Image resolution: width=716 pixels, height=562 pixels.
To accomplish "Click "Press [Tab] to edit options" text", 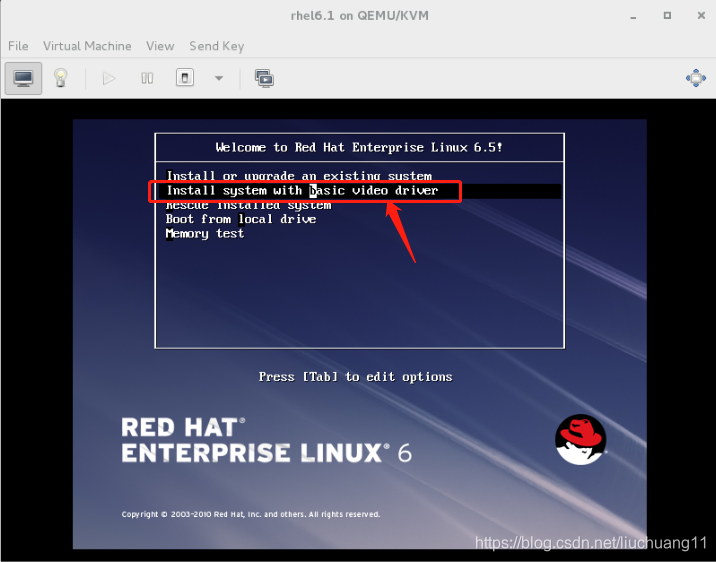I will 355,377.
